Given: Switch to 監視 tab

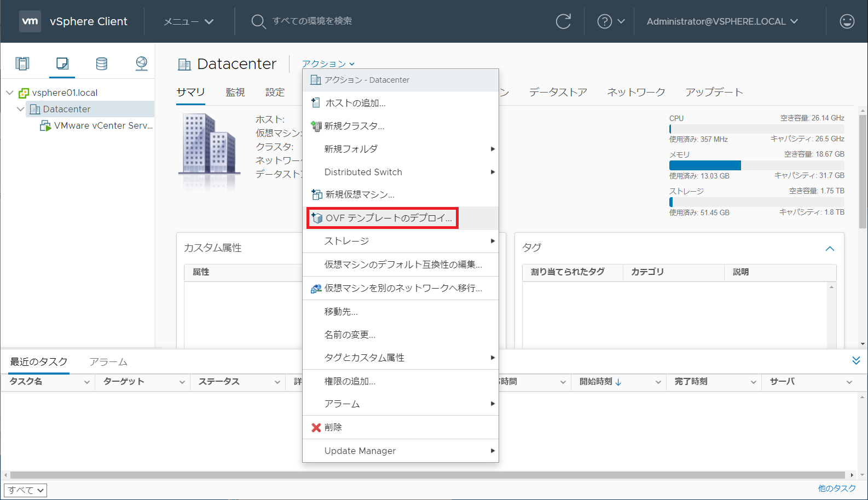Looking at the screenshot, I should coord(235,92).
